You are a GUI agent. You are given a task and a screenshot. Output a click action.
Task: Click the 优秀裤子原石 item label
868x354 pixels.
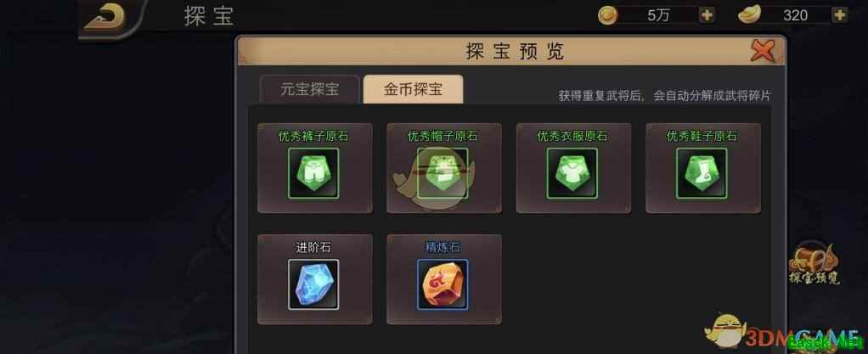(313, 136)
